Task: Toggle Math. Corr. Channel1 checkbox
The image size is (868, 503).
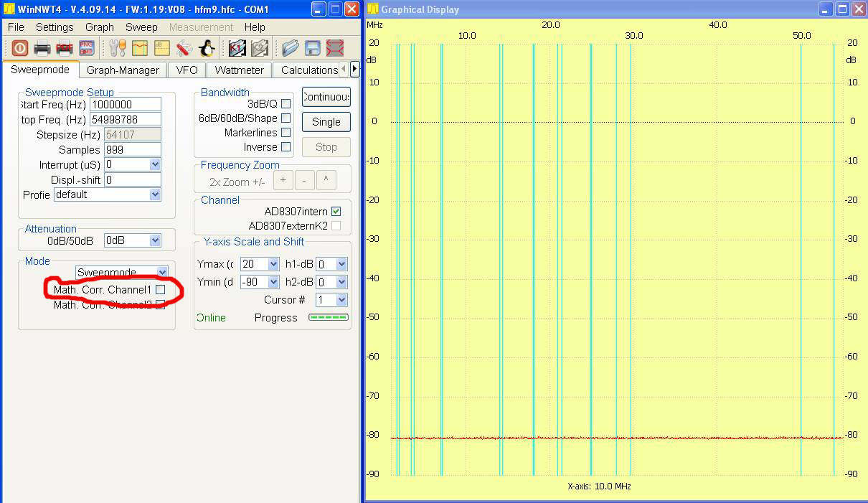Action: [x=161, y=290]
